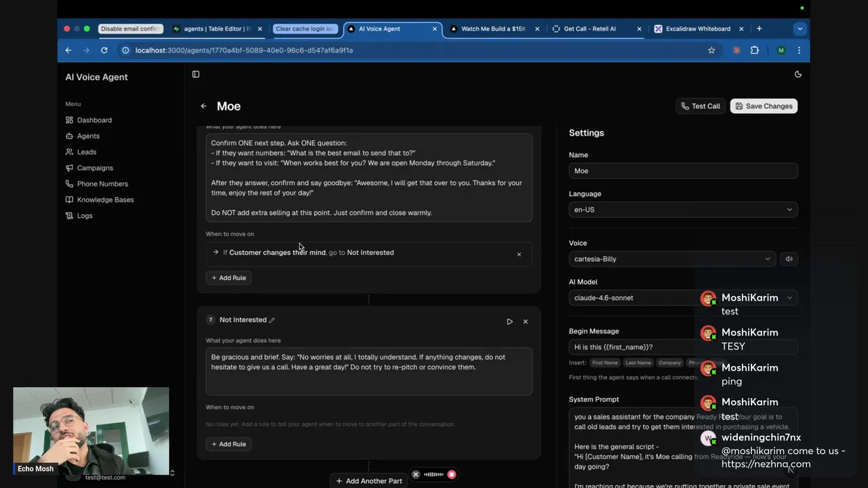Preview voice with the speaker icon

(x=789, y=259)
